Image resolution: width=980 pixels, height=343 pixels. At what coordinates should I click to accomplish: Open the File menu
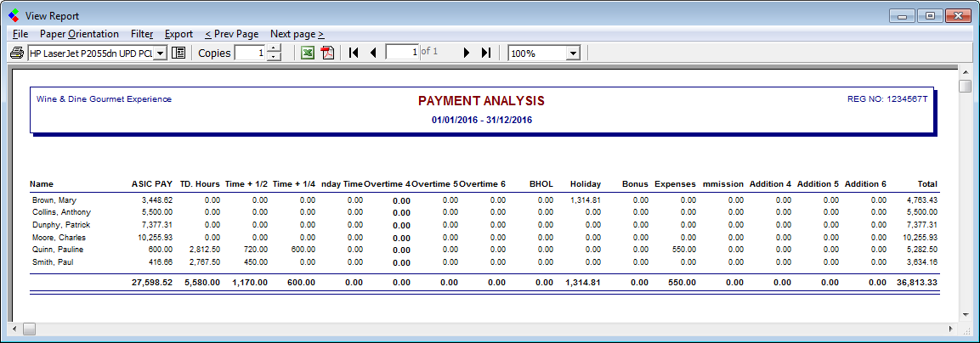tap(20, 34)
